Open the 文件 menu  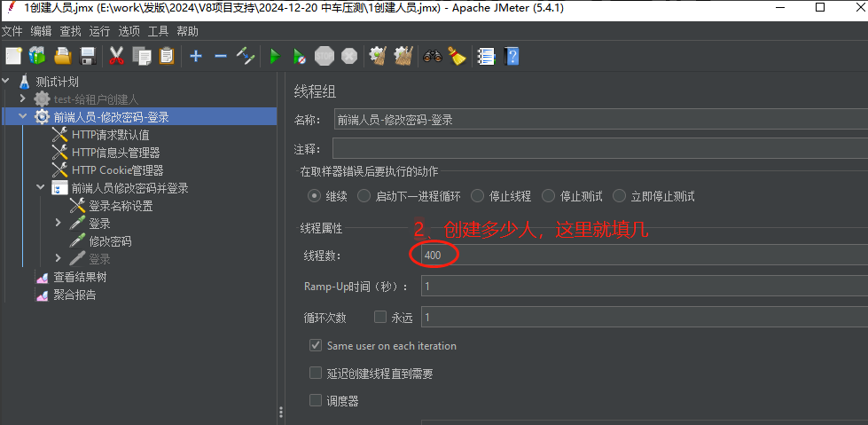[x=12, y=32]
